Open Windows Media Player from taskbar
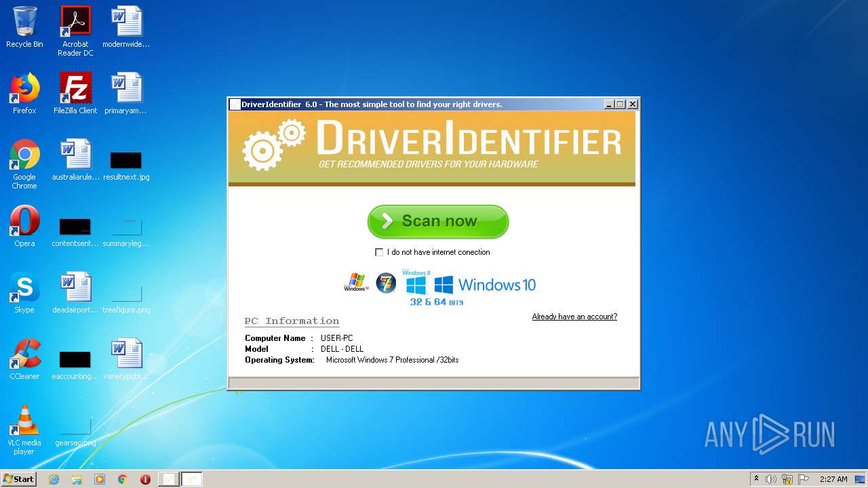868x488 pixels. pos(100,479)
